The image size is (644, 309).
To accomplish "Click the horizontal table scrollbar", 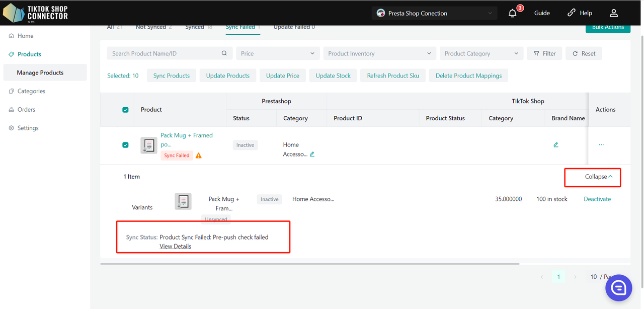I will 309,263.
